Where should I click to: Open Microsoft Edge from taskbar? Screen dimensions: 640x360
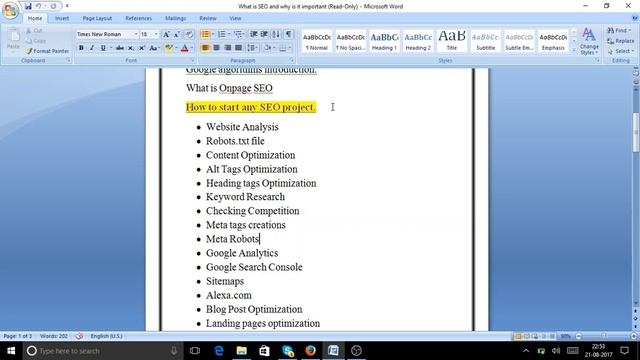[219, 351]
